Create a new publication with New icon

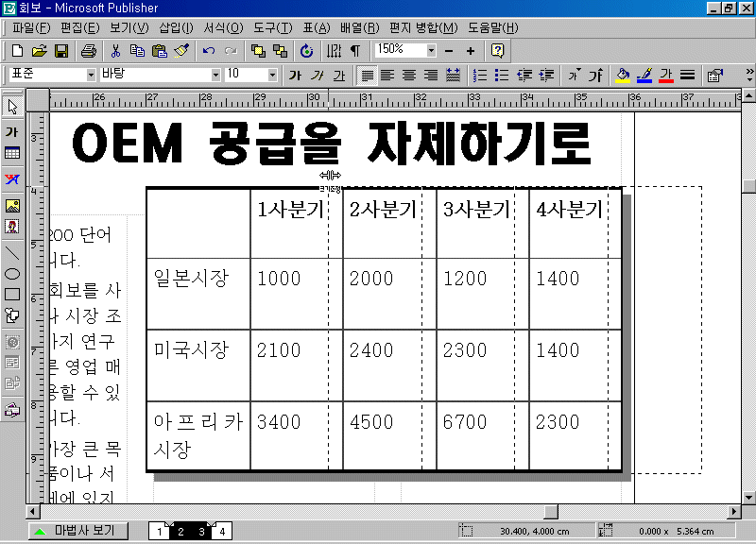tap(17, 51)
